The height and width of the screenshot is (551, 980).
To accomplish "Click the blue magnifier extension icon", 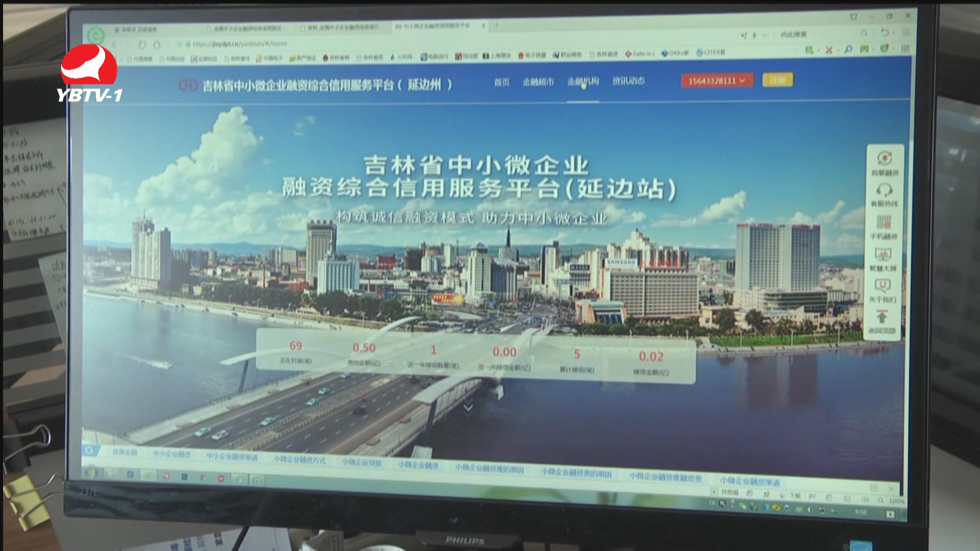I will [848, 49].
